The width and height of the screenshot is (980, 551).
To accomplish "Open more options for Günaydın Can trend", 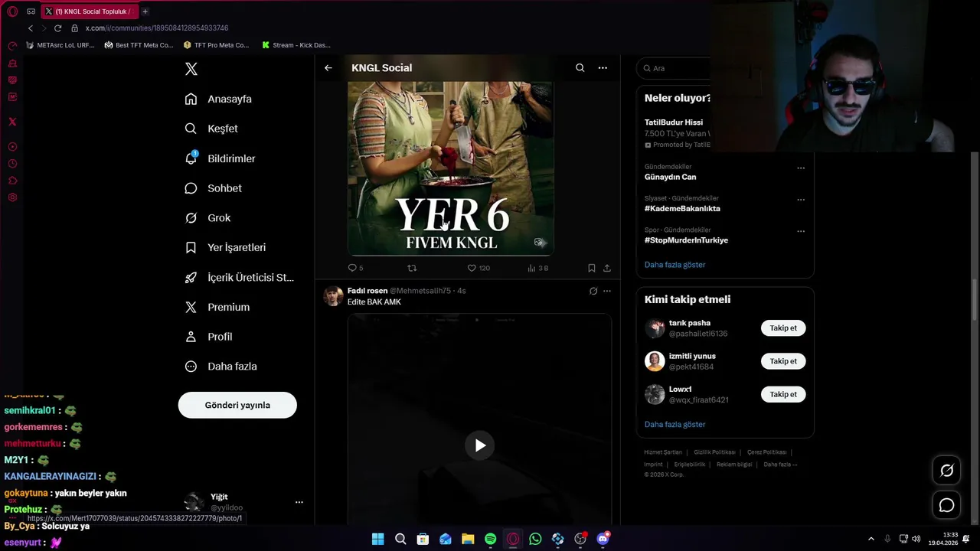I will [801, 168].
